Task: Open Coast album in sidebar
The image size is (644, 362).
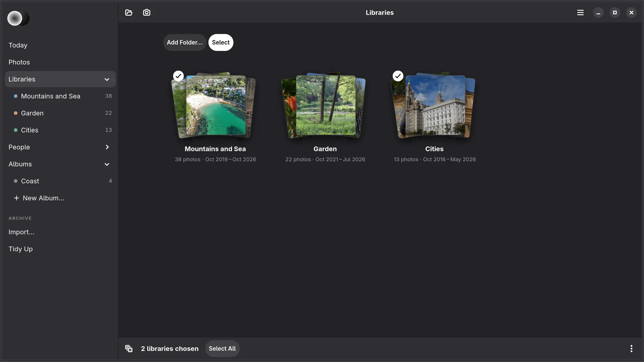Action: (60, 181)
